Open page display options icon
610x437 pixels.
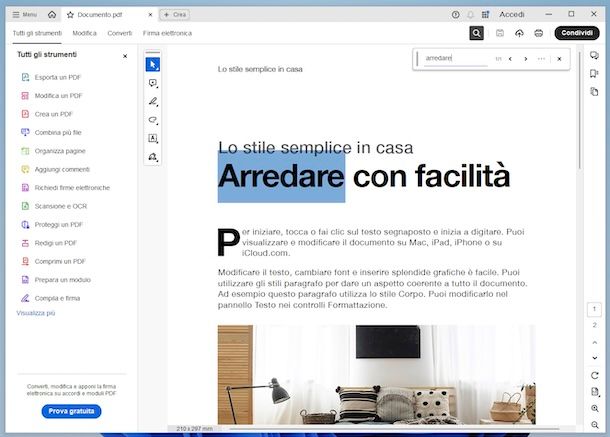point(594,392)
